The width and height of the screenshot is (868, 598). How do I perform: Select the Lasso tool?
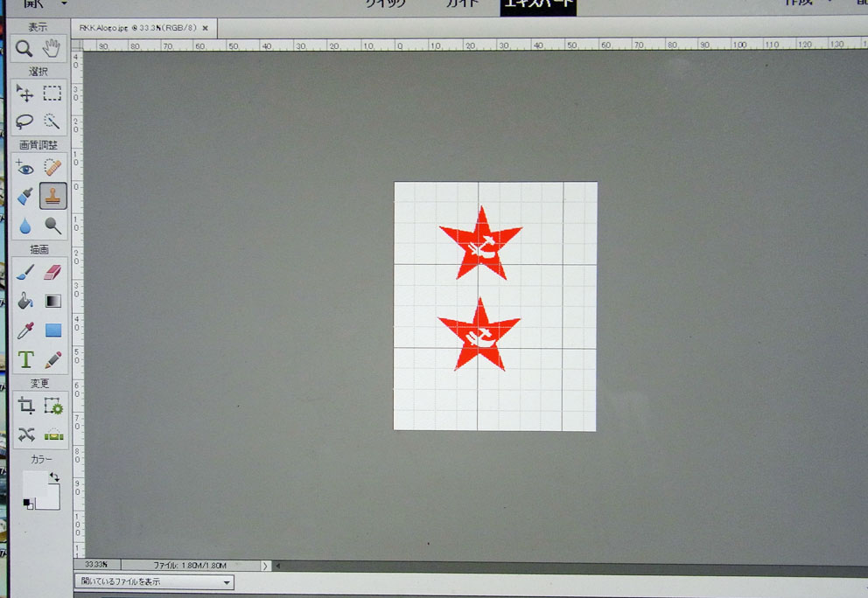[x=24, y=122]
